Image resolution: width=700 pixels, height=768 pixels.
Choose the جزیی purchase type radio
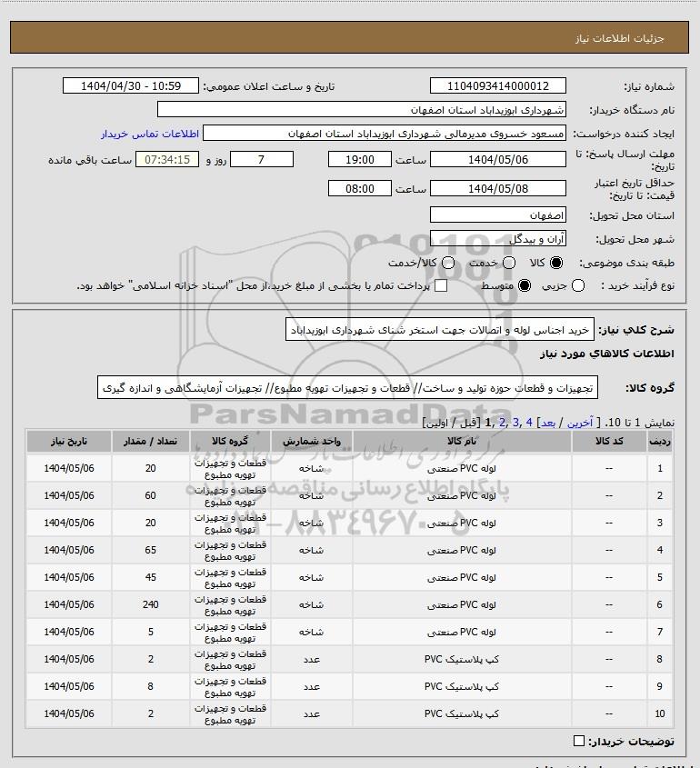click(578, 285)
